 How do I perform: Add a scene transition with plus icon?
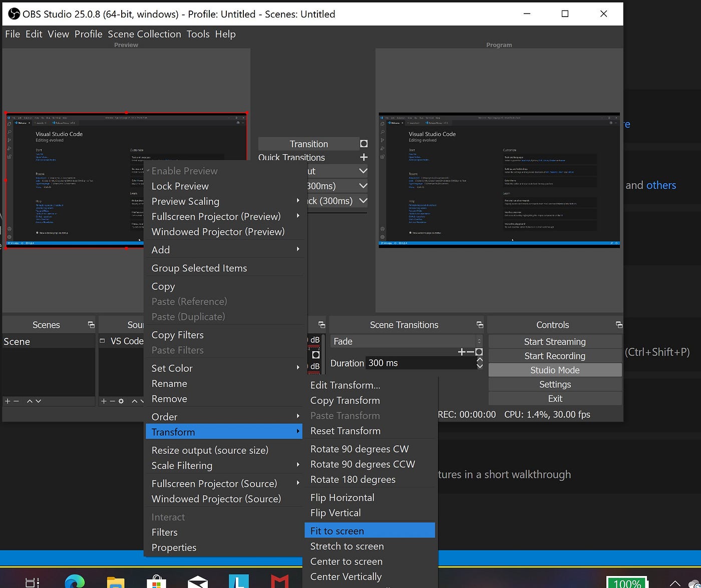(x=462, y=352)
